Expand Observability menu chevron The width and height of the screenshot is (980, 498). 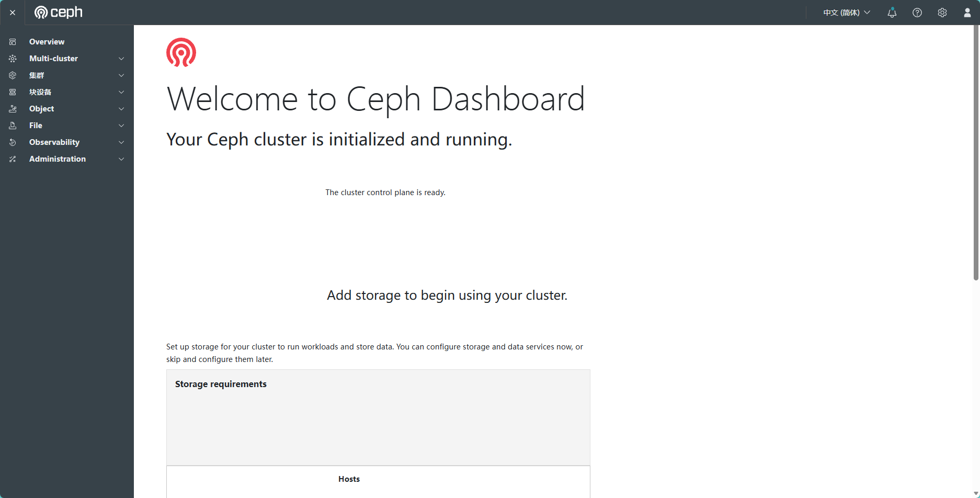[121, 142]
